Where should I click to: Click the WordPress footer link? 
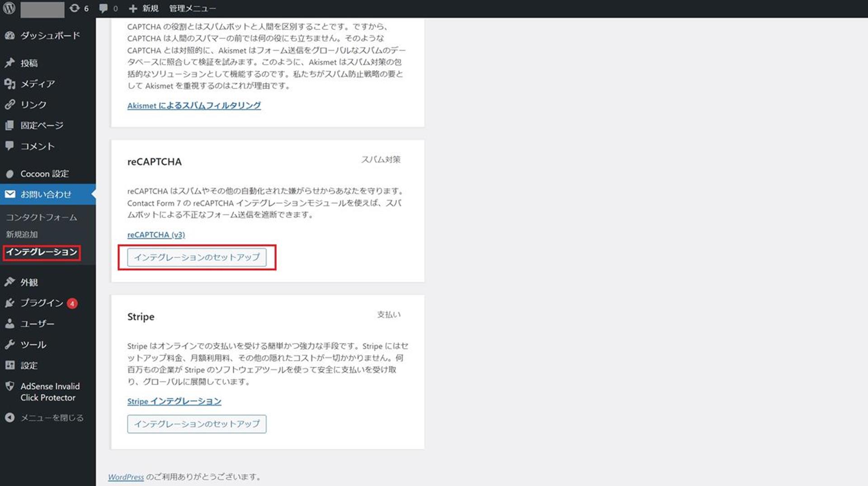(126, 476)
